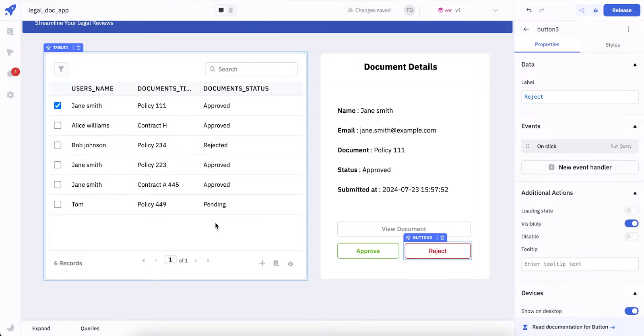This screenshot has width=644, height=336.
Task: Toggle dark mode moon icon
Action: [10, 328]
